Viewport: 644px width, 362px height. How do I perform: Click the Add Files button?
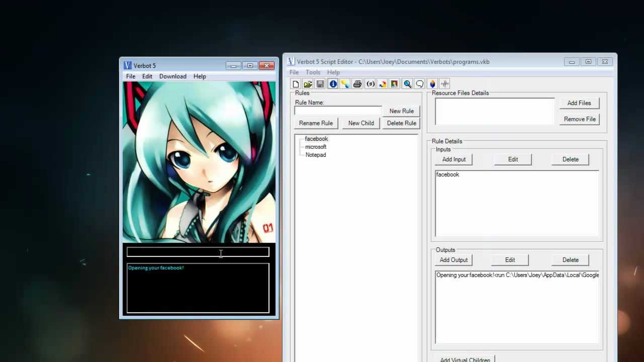579,103
